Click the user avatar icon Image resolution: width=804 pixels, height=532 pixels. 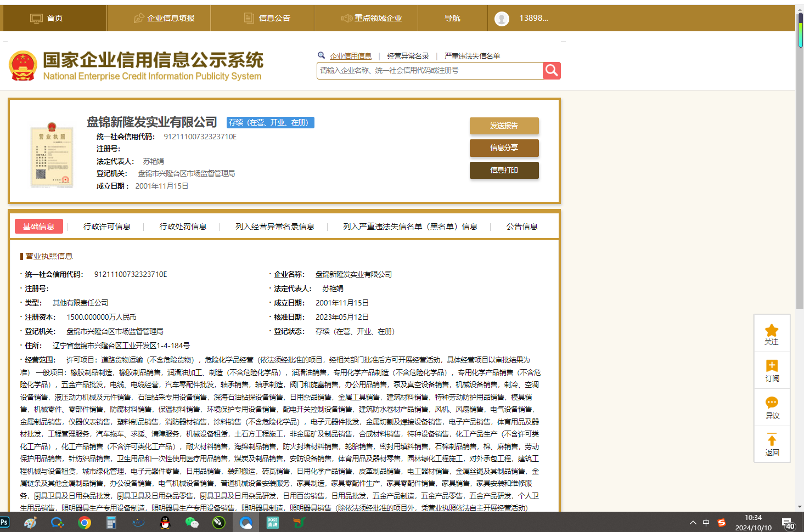pos(502,19)
